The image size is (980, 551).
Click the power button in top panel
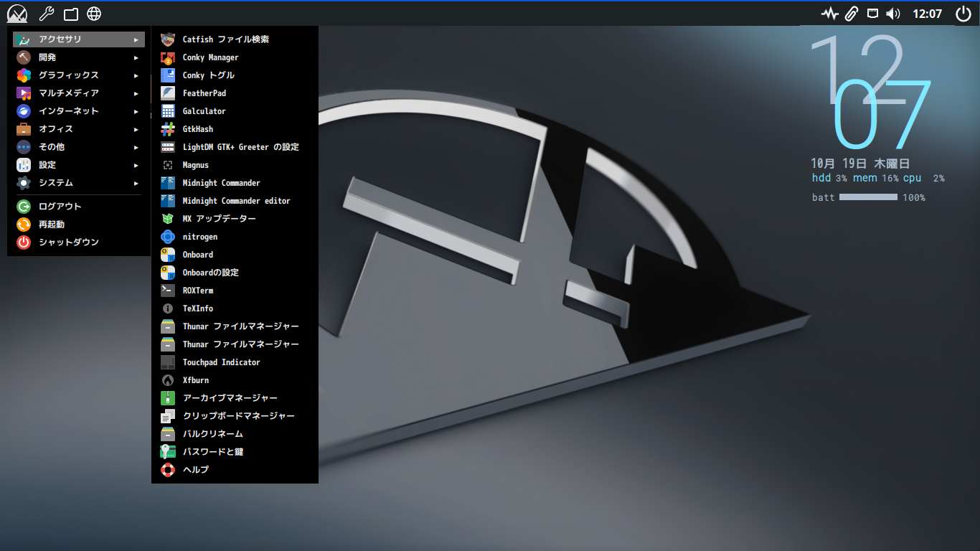click(963, 14)
